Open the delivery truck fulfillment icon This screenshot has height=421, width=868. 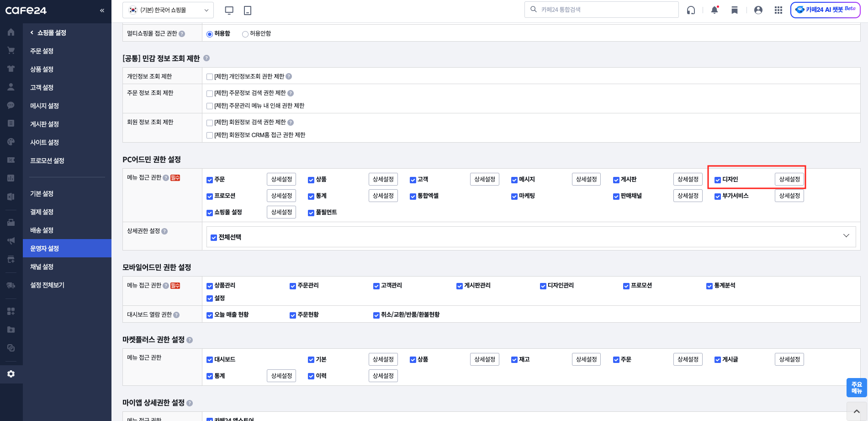point(11,285)
